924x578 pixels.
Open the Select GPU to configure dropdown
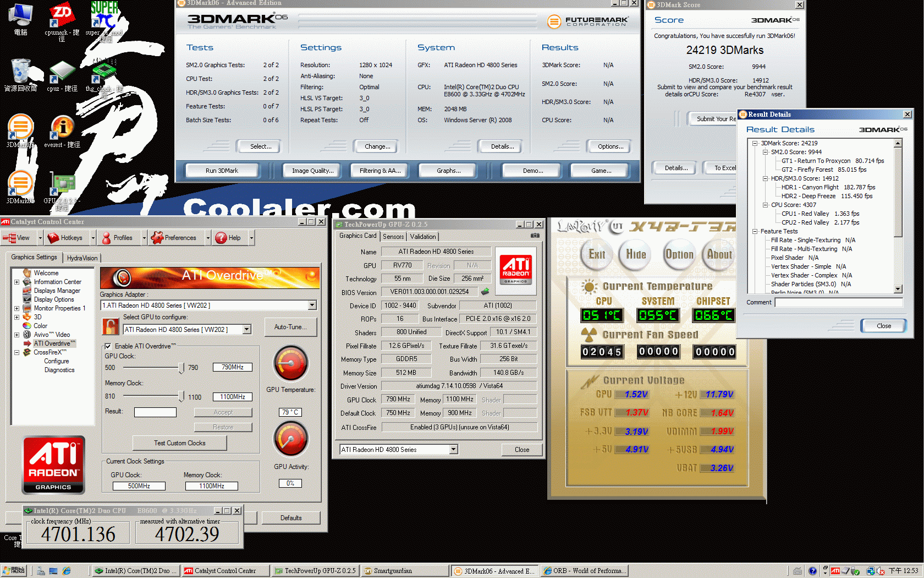247,329
